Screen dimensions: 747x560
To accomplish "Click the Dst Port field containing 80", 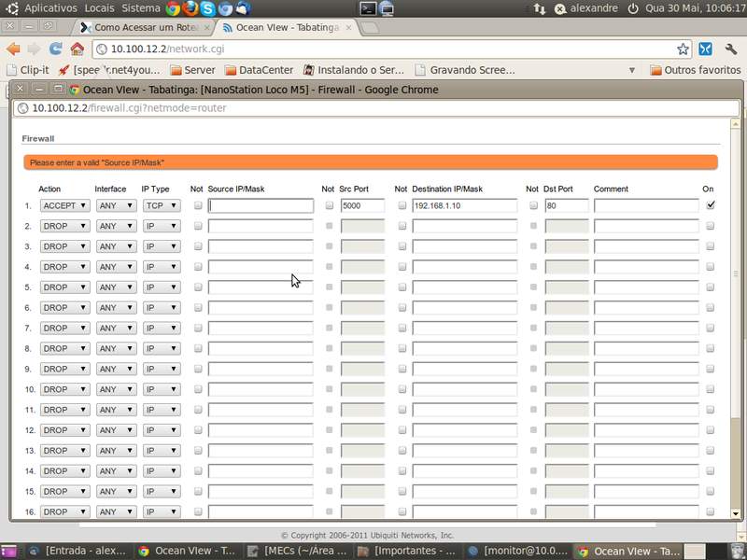I will [567, 205].
